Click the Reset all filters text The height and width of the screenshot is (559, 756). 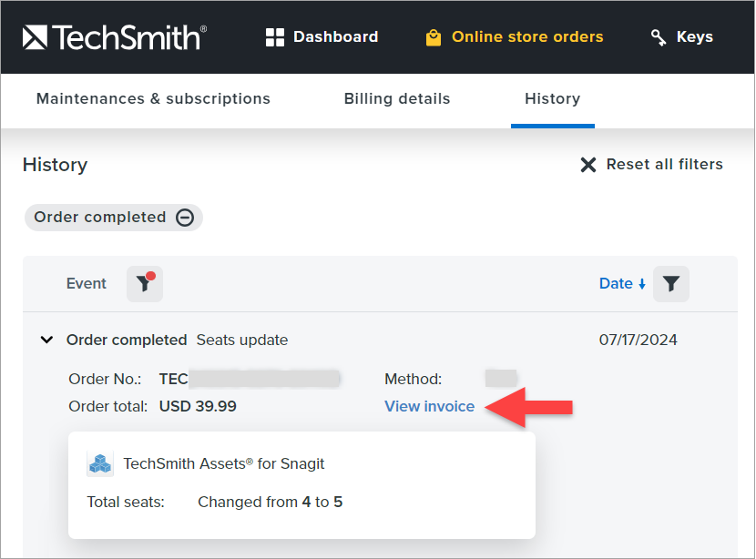tap(664, 165)
